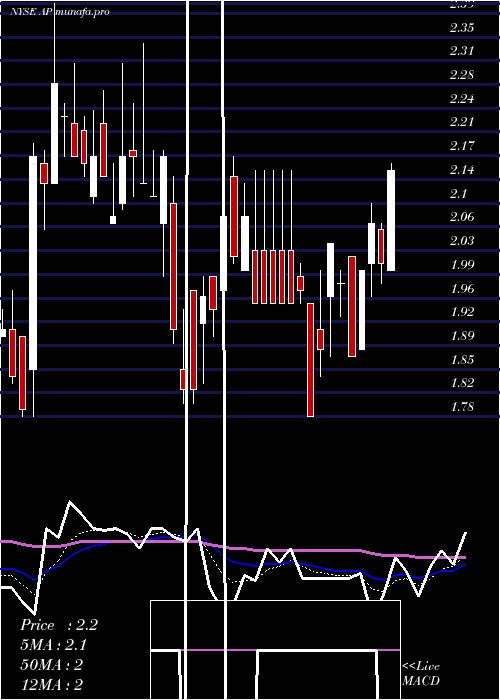Image resolution: width=500 pixels, height=700 pixels.
Task: Click the 2.28 price axis label
Action: pos(462,75)
